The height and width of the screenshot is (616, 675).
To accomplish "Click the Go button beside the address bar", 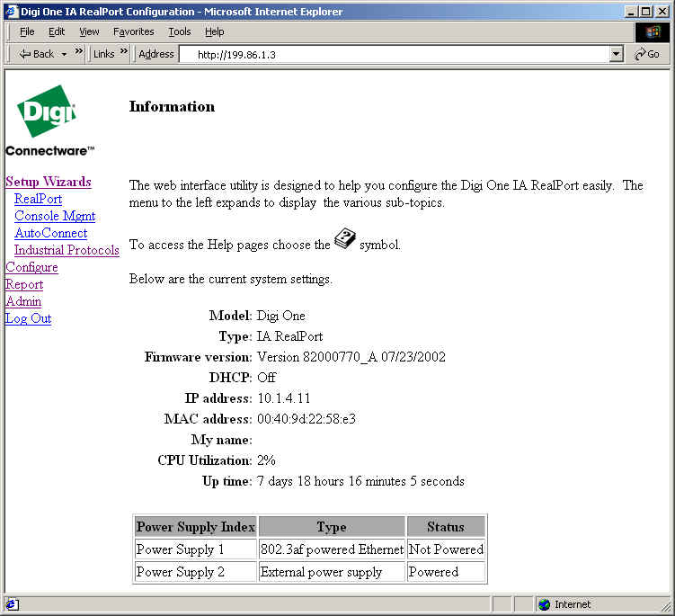I will pyautogui.click(x=647, y=54).
